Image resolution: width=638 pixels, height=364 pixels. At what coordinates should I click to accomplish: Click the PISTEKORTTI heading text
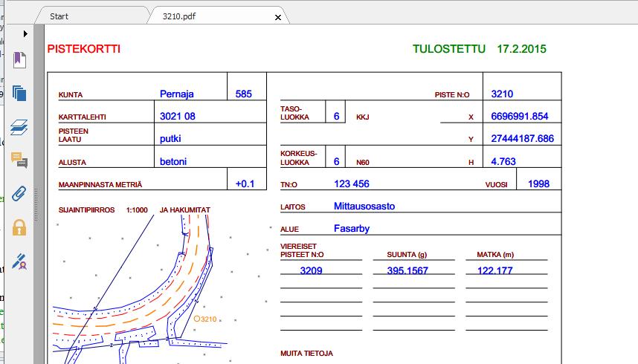84,49
